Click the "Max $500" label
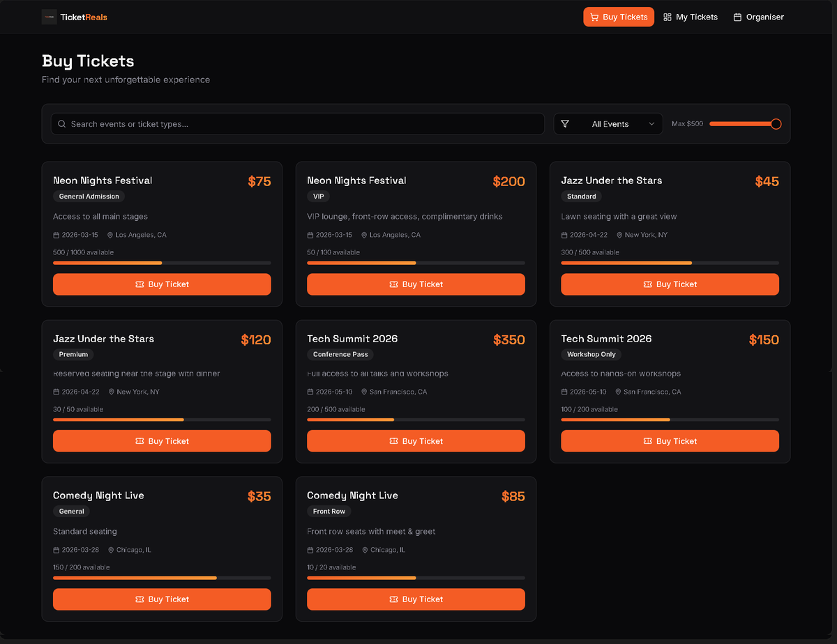The height and width of the screenshot is (644, 837). (x=688, y=124)
